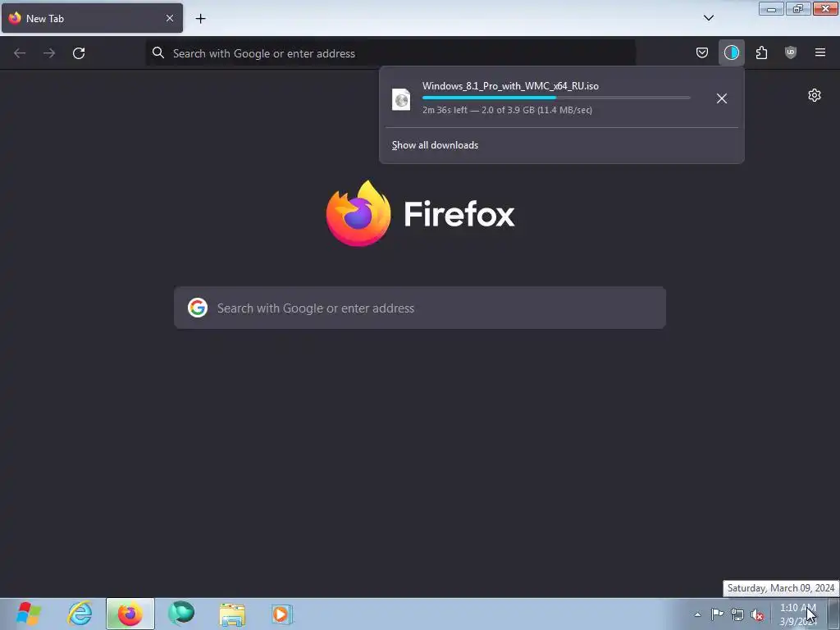Open a new tab with plus button
Viewport: 840px width, 630px height.
[x=200, y=18]
